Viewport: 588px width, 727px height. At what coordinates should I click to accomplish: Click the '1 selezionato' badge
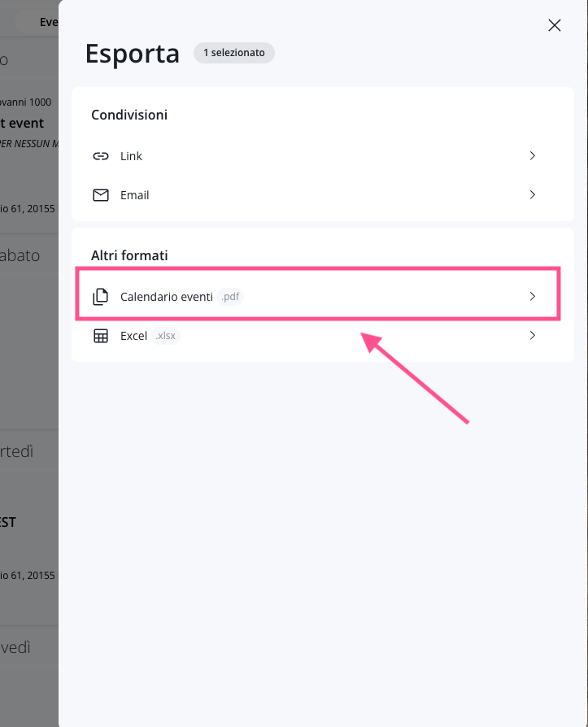[x=234, y=53]
